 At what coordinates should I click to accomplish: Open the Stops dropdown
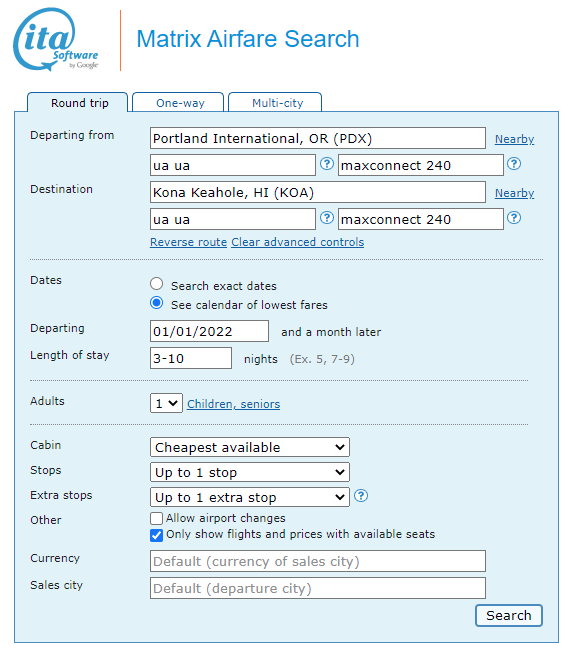coord(250,472)
